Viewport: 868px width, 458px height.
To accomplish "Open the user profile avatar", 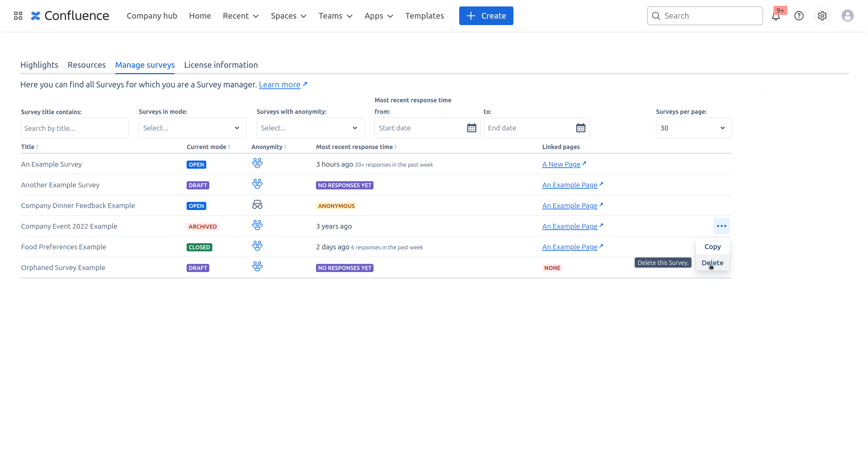I will click(x=847, y=16).
